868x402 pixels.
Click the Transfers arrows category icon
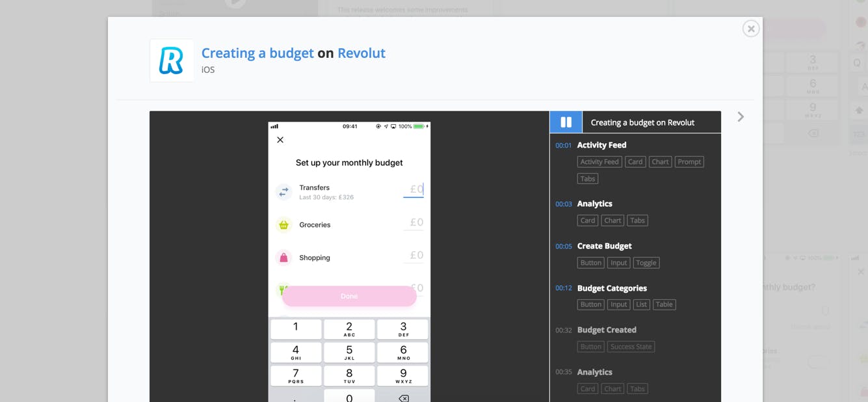(x=283, y=192)
